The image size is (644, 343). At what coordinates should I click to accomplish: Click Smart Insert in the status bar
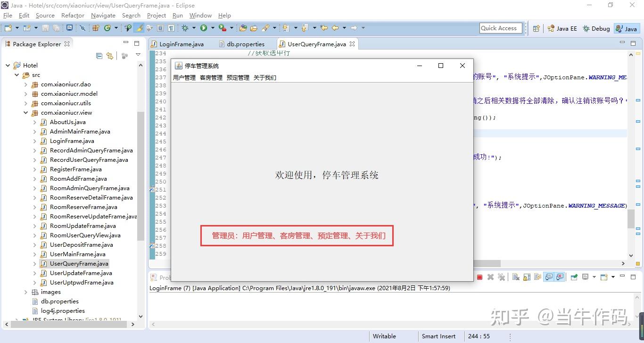438,336
